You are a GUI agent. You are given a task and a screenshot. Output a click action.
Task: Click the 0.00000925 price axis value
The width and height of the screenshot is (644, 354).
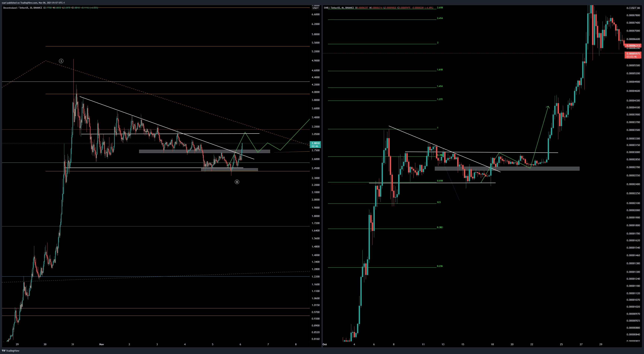pyautogui.click(x=633, y=321)
